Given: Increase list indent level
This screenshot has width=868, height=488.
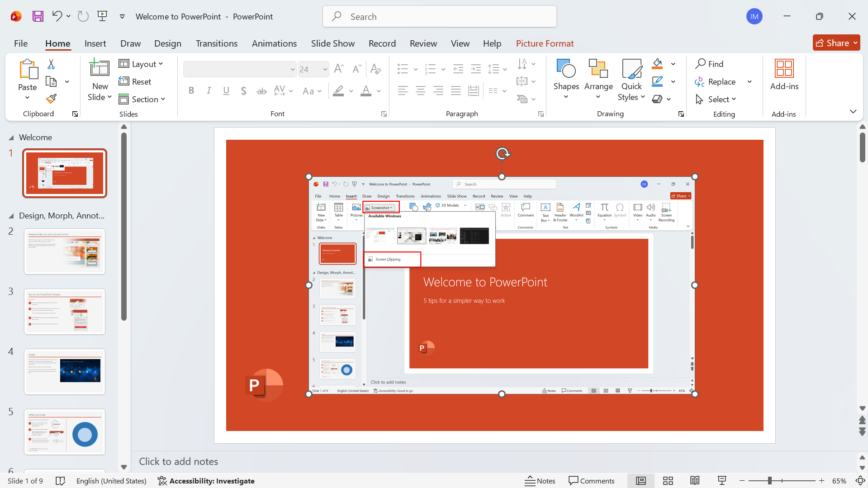Looking at the screenshot, I should (x=476, y=69).
